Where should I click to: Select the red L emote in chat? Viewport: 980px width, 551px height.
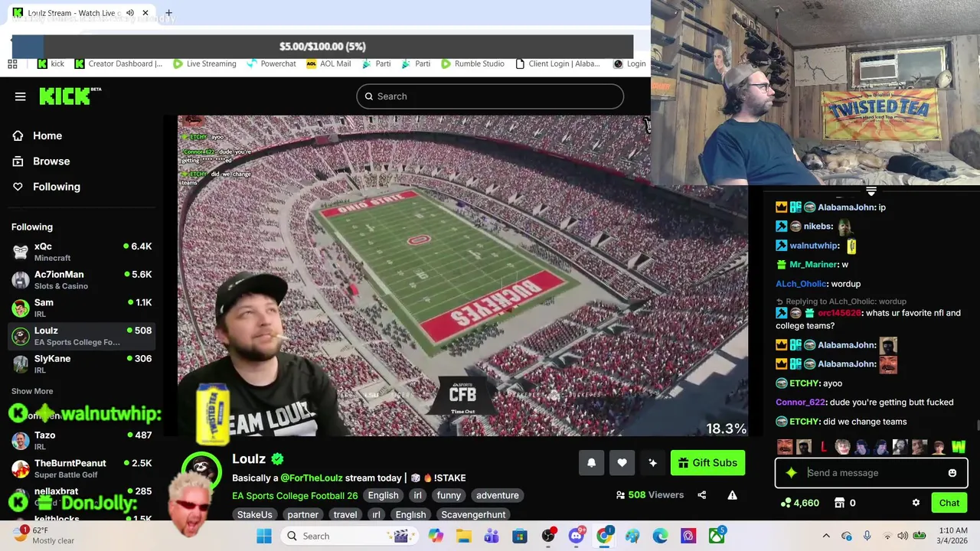823,446
